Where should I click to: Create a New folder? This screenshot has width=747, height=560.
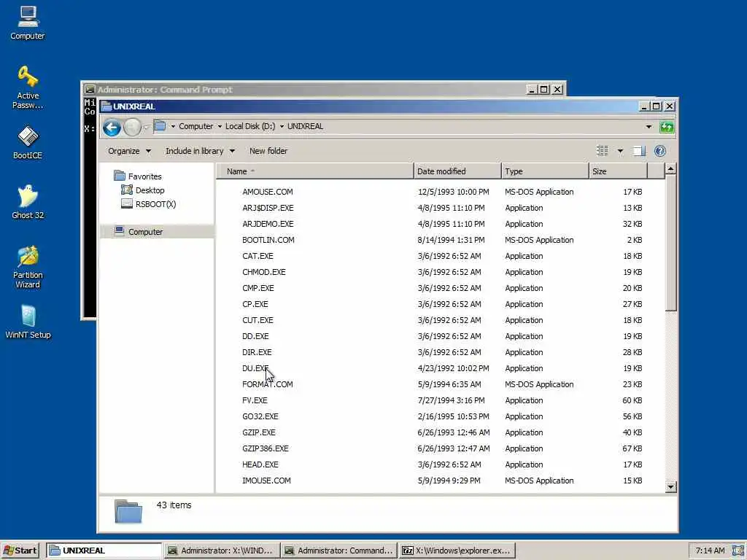pos(268,151)
